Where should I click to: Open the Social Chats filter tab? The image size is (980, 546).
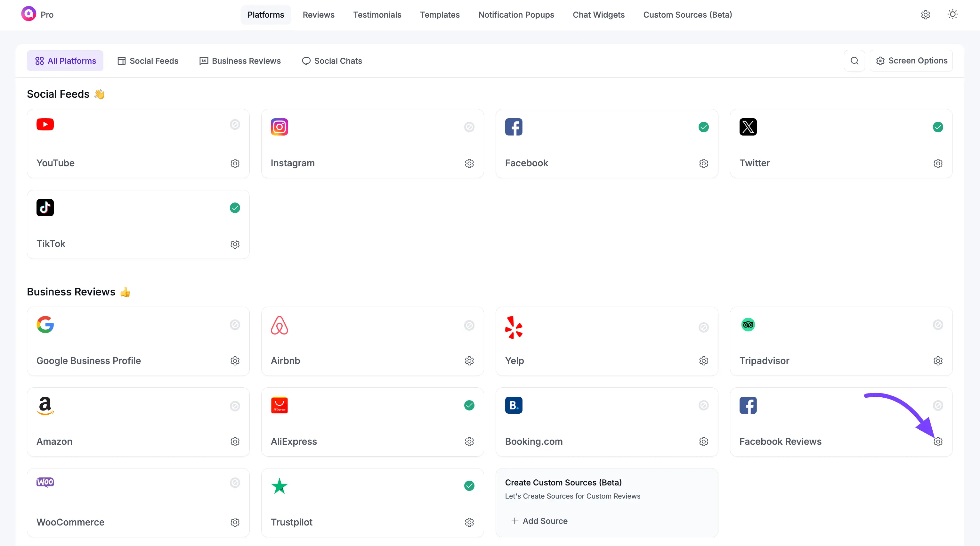tap(332, 61)
